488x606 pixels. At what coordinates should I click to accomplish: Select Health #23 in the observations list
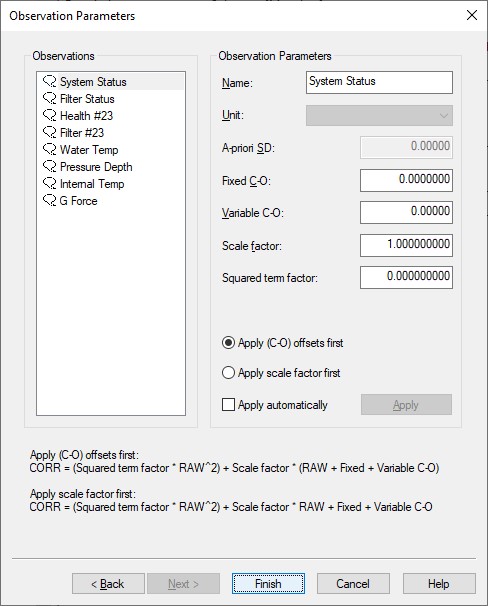pos(87,116)
